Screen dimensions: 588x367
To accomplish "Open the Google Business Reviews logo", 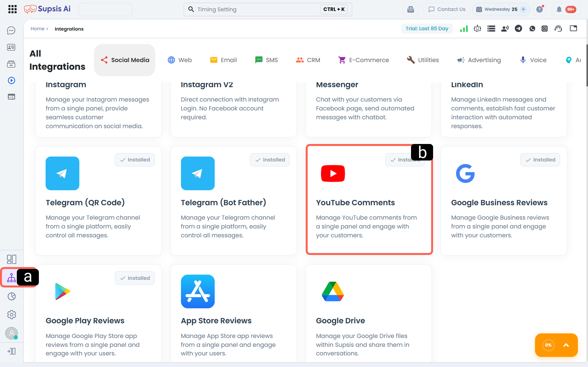I will [x=465, y=173].
